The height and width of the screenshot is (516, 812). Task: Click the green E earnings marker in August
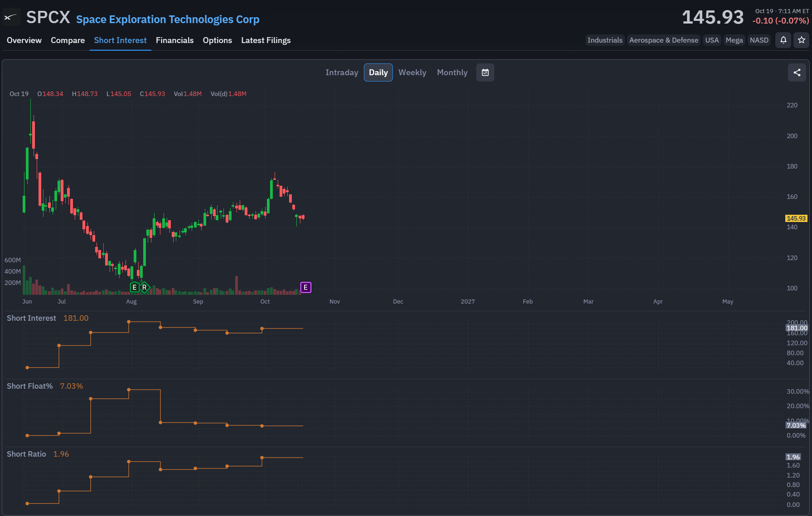pos(135,287)
